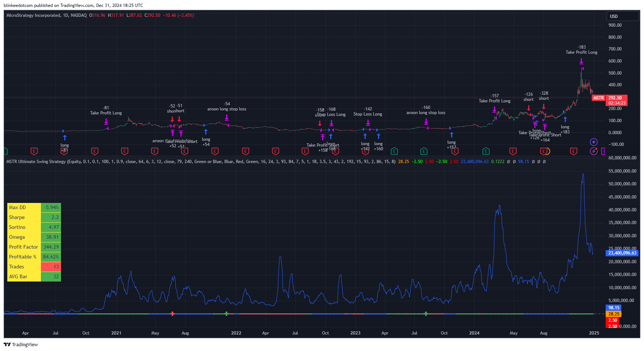The height and width of the screenshot is (351, 644).
Task: Click the red -10.46 (-3.45%) change value
Action: [x=178, y=15]
